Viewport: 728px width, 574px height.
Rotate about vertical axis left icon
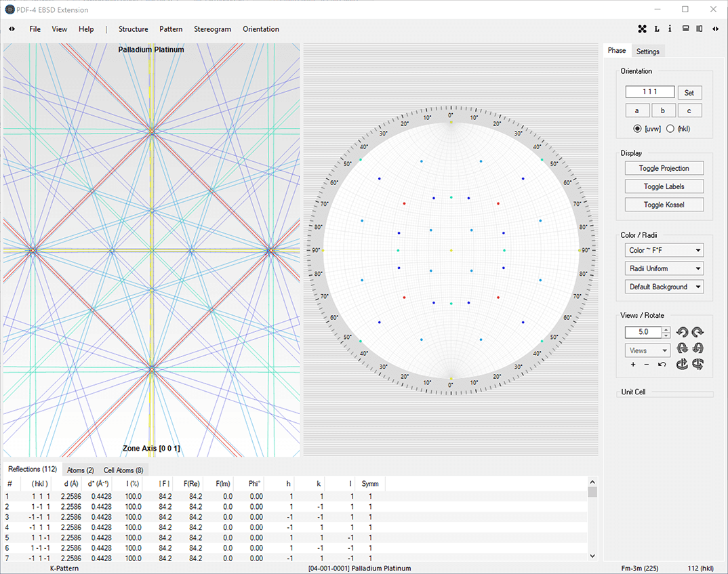tap(682, 365)
